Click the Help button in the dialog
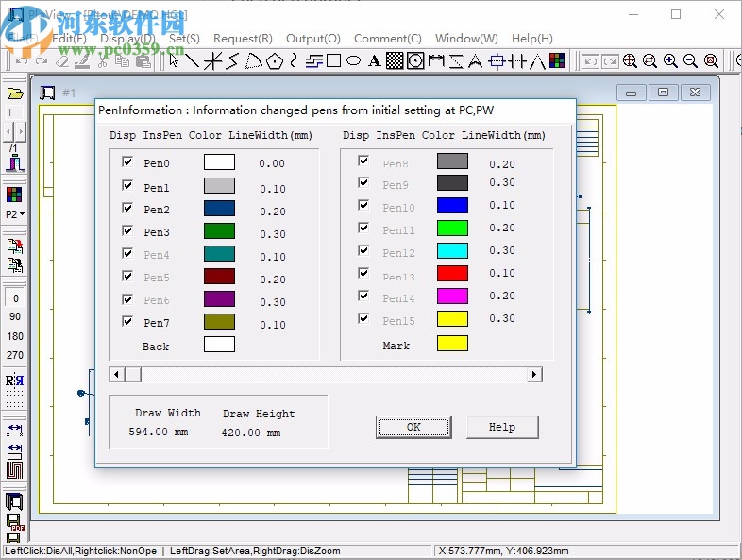This screenshot has width=742, height=560. click(502, 427)
